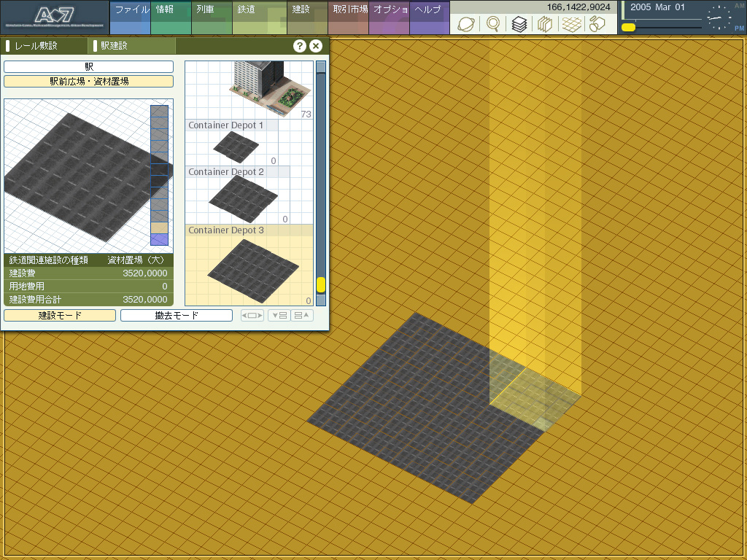
Task: Click the horizontal rotate arrows button
Action: tap(252, 316)
